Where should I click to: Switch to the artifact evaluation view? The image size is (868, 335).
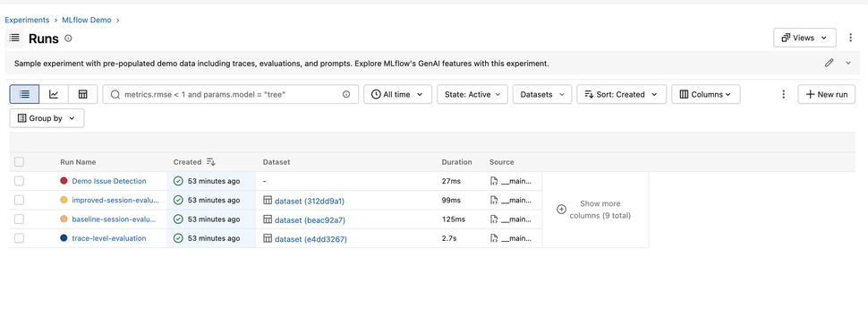click(x=83, y=94)
